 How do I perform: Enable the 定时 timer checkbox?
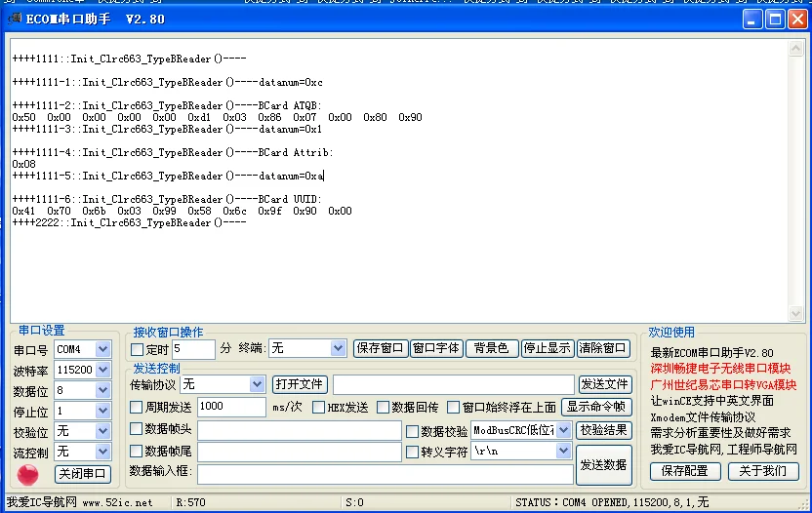coord(138,349)
